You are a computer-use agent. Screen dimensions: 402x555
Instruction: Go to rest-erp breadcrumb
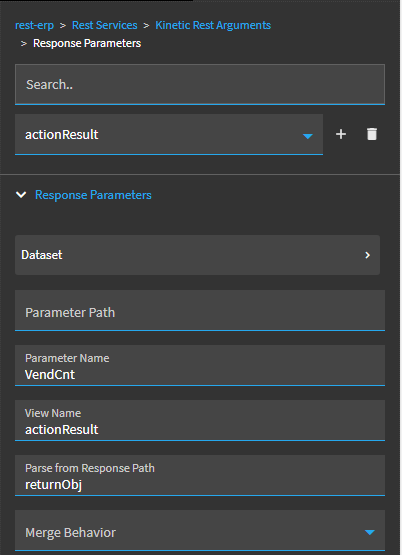point(34,25)
